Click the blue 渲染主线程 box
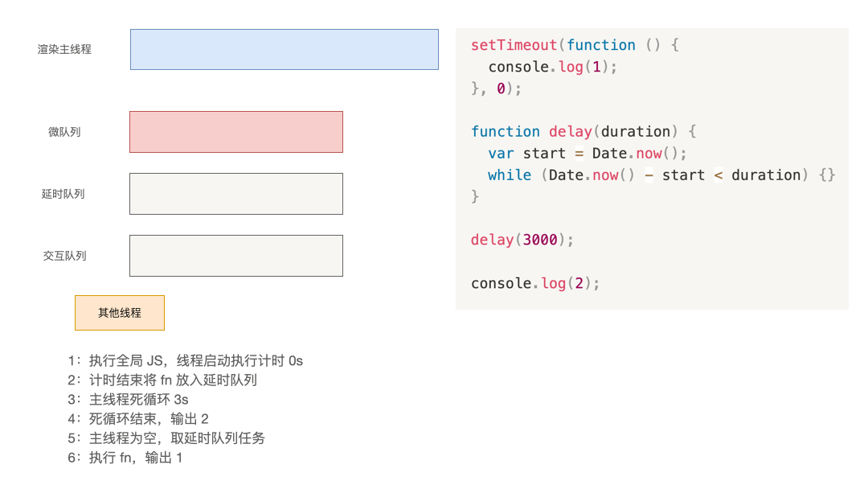This screenshot has height=489, width=868. [x=285, y=49]
